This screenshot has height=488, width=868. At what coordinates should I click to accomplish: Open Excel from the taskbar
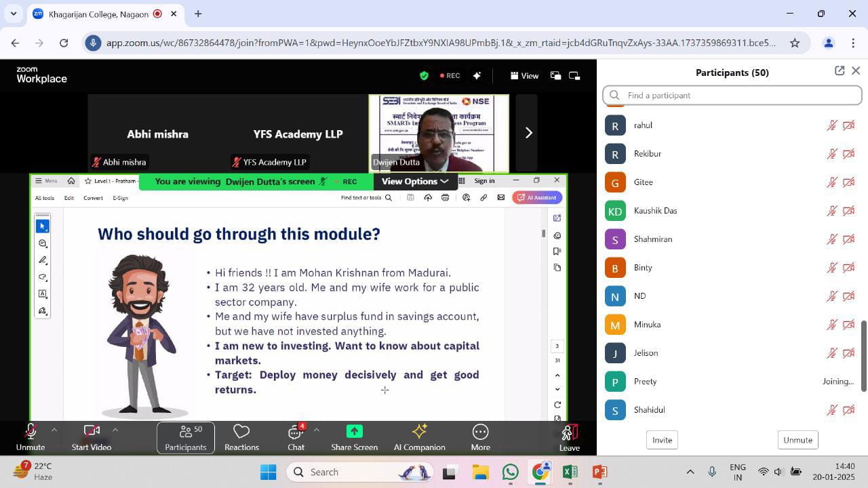point(570,472)
